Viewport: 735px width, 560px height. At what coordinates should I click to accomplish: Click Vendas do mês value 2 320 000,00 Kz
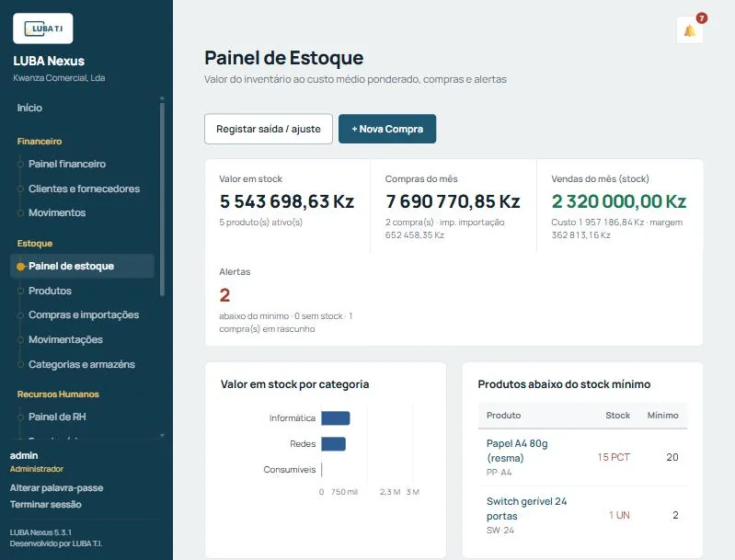pyautogui.click(x=619, y=201)
